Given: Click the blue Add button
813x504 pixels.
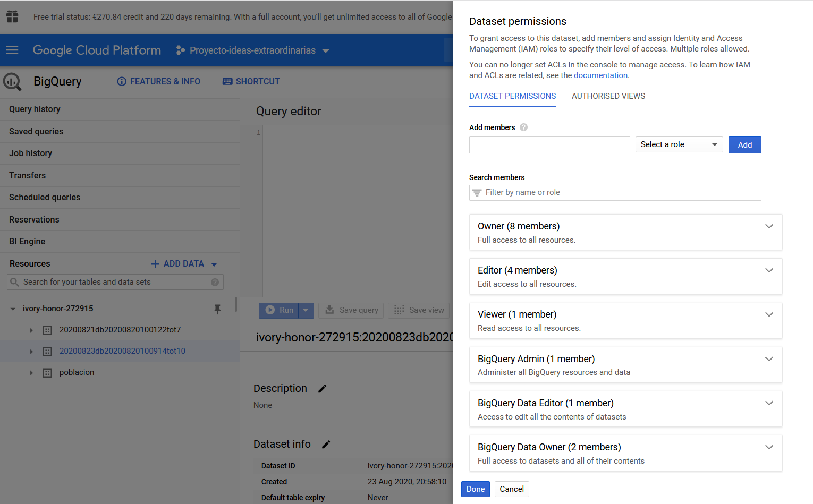Looking at the screenshot, I should coord(744,145).
